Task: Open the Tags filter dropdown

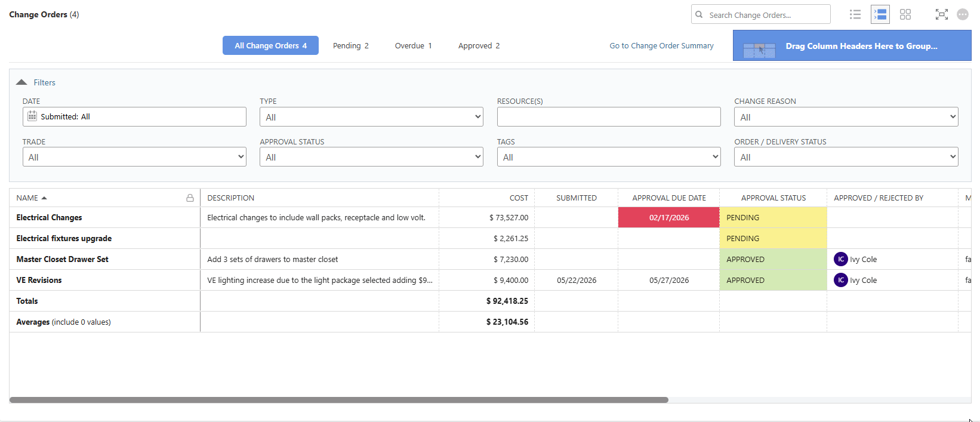Action: coord(609,157)
